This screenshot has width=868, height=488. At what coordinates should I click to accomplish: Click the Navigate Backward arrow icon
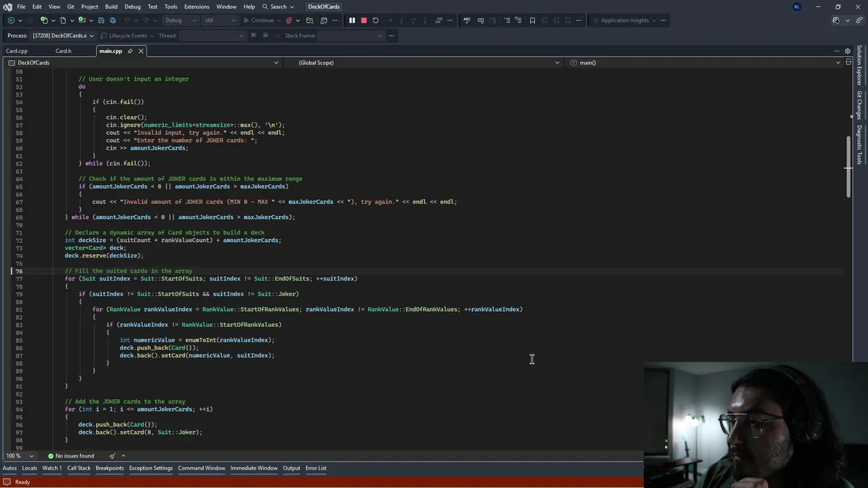pyautogui.click(x=12, y=20)
